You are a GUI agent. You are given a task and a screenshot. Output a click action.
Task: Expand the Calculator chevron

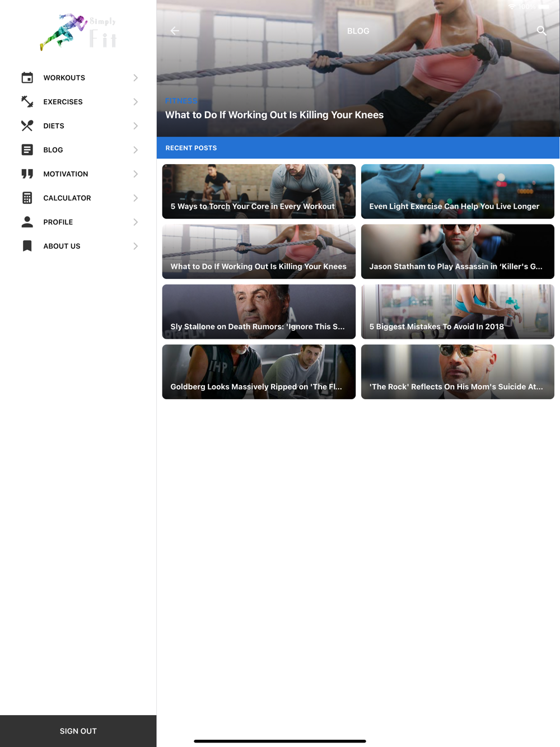click(136, 198)
